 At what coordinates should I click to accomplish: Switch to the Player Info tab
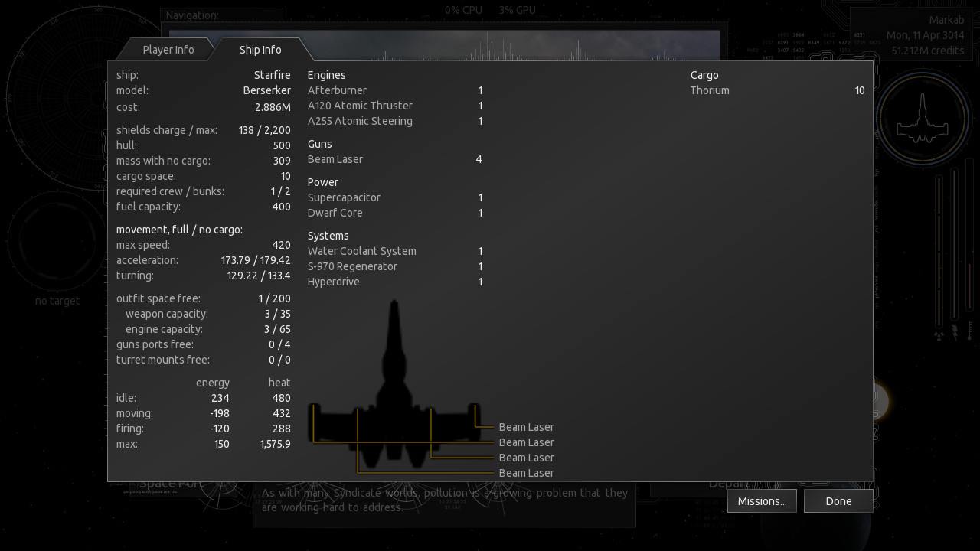click(168, 50)
